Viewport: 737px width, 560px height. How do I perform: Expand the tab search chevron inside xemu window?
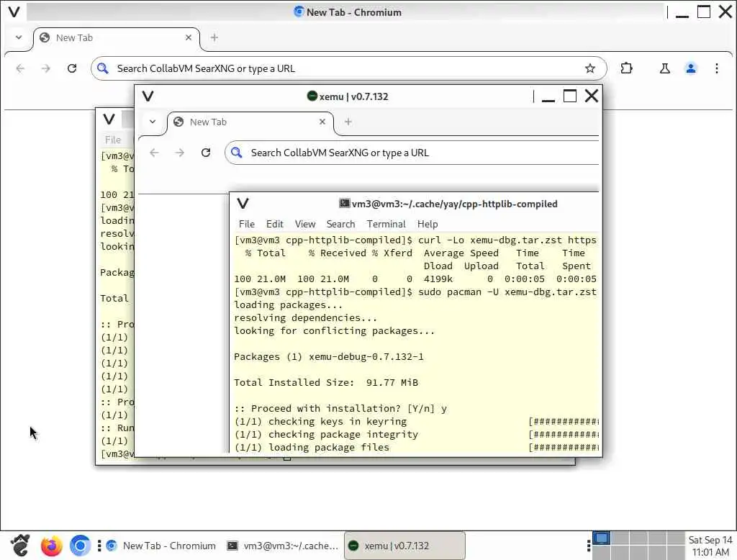point(153,122)
